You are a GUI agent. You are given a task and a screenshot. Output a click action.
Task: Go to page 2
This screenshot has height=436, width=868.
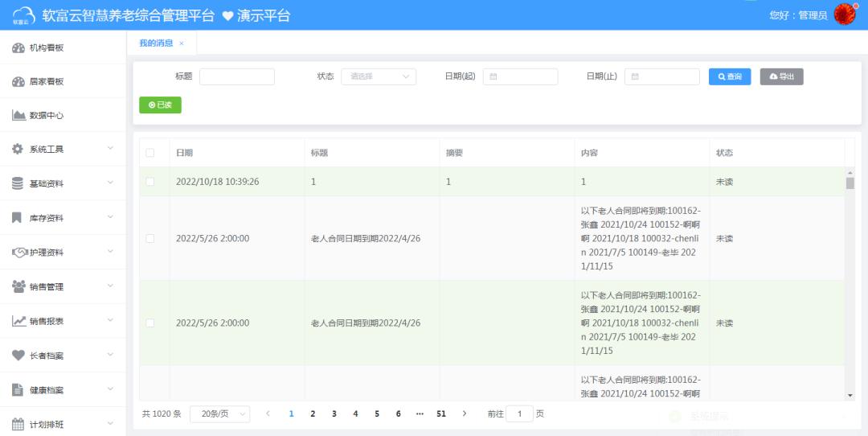(x=313, y=413)
